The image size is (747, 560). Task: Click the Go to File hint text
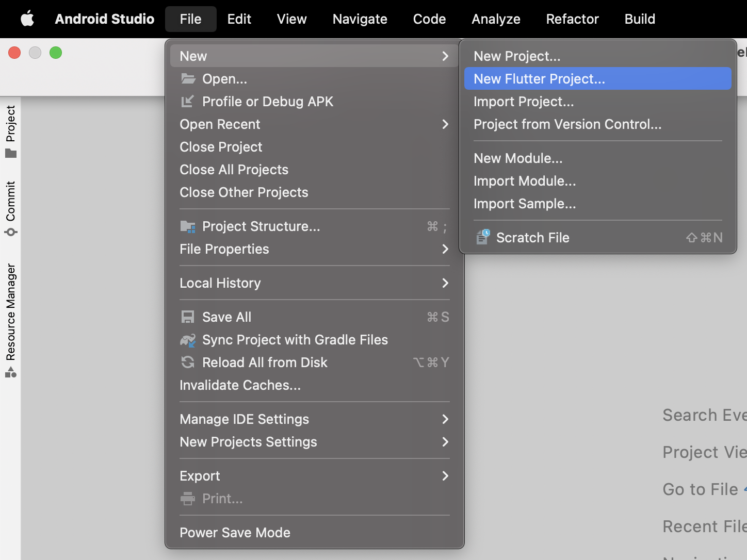tap(701, 489)
